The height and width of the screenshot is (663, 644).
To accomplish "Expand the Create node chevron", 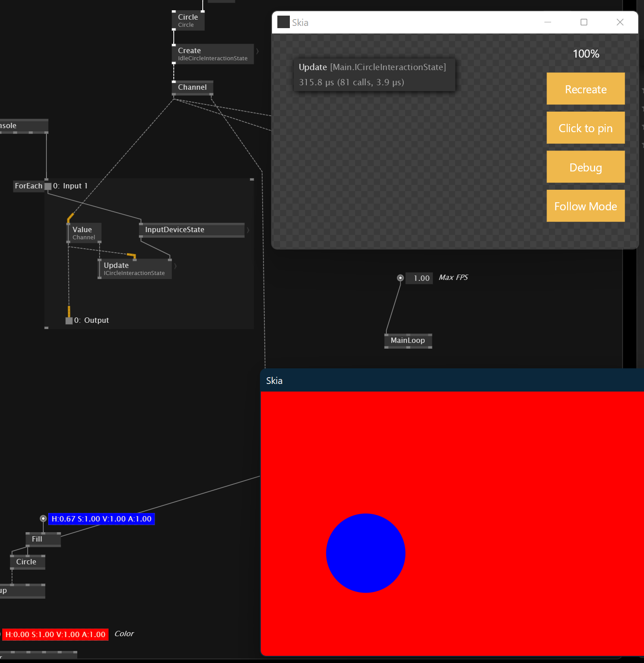I will pos(257,51).
